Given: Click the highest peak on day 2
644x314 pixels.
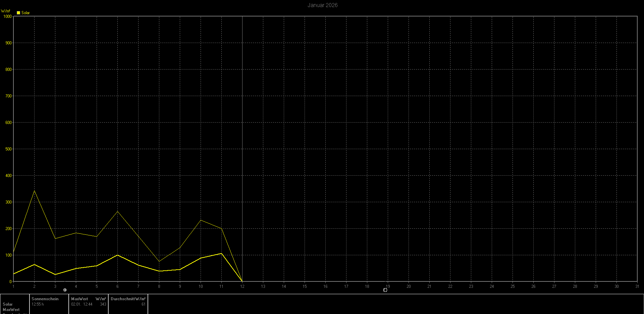Looking at the screenshot, I should [34, 191].
